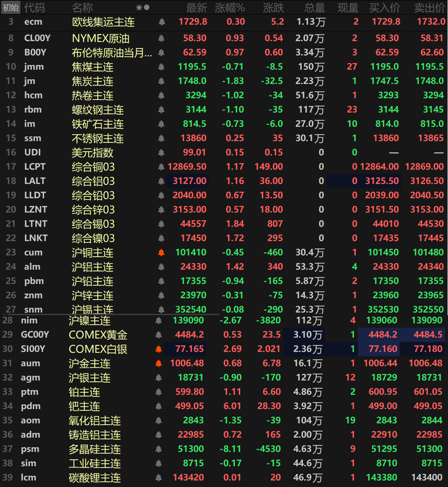Click the bell icon for 碳酸锂主连
This screenshot has height=487, width=448.
coord(158,478)
